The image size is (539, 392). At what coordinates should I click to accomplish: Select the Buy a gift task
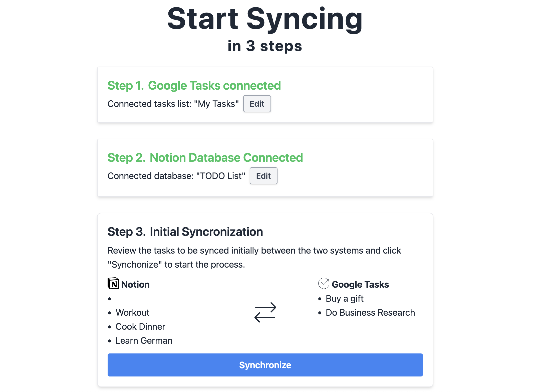[x=345, y=298]
